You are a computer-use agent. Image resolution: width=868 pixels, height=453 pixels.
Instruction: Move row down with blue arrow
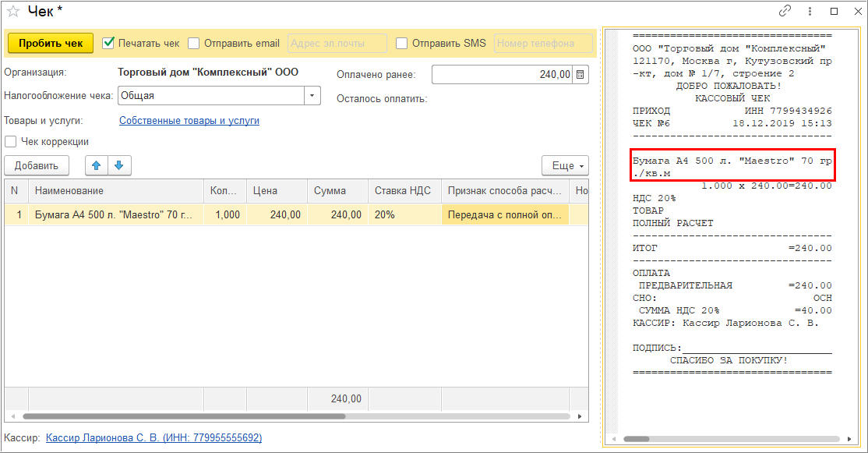pos(119,165)
